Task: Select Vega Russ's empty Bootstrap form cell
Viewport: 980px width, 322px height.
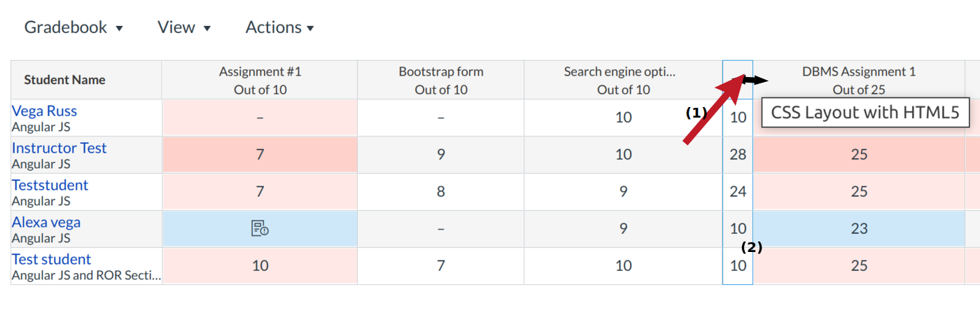Action: tap(441, 118)
